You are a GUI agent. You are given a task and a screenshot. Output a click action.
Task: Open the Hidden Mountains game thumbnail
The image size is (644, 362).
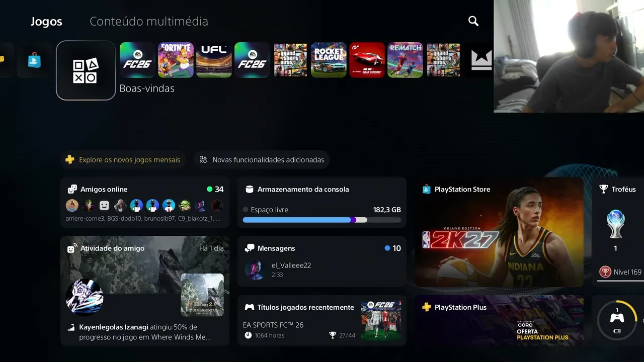click(x=202, y=295)
